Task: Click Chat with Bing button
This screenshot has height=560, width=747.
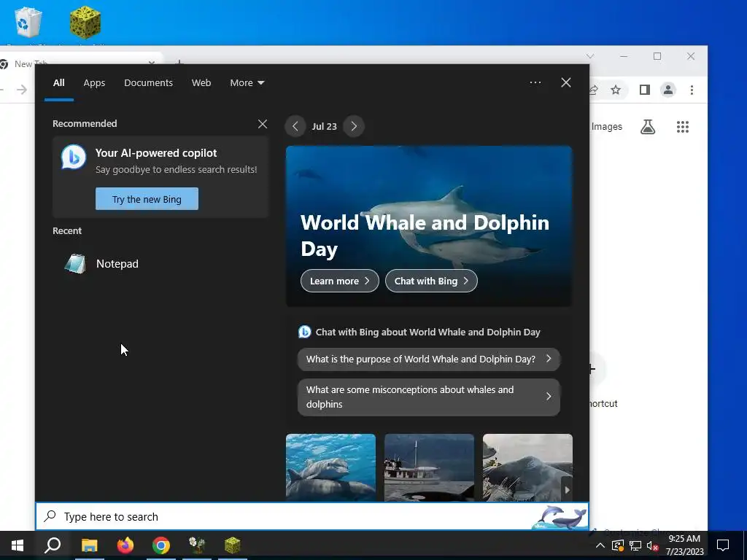Action: pos(431,281)
